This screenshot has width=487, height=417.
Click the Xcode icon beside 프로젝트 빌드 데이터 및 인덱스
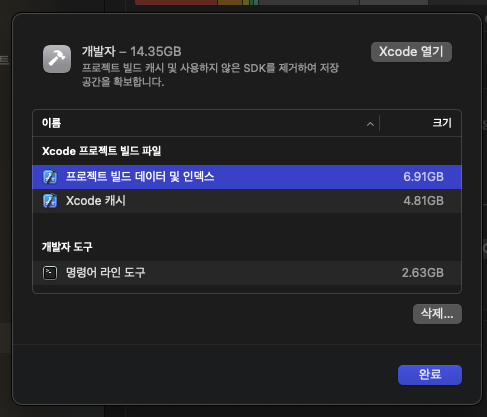point(50,177)
